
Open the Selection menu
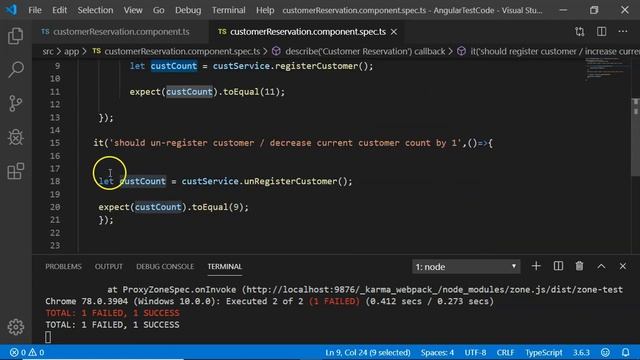pos(95,10)
